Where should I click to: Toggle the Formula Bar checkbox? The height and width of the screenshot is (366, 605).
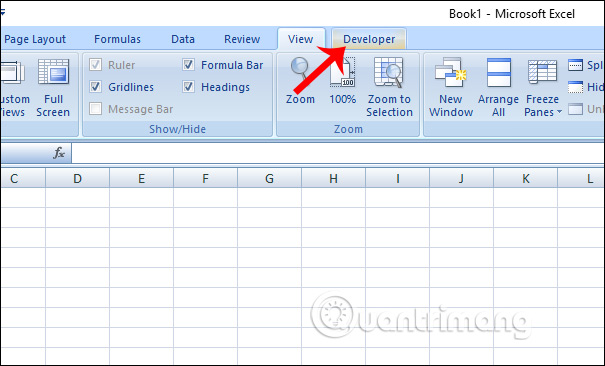click(188, 65)
